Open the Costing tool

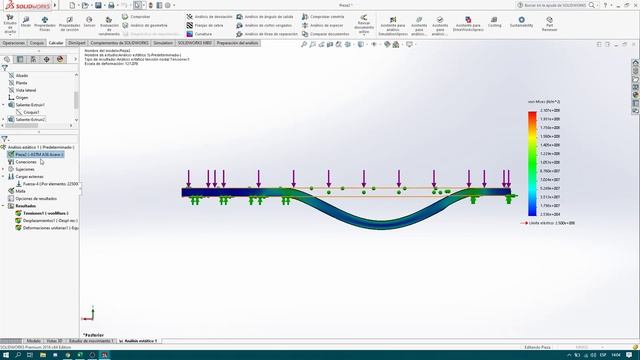tap(494, 22)
